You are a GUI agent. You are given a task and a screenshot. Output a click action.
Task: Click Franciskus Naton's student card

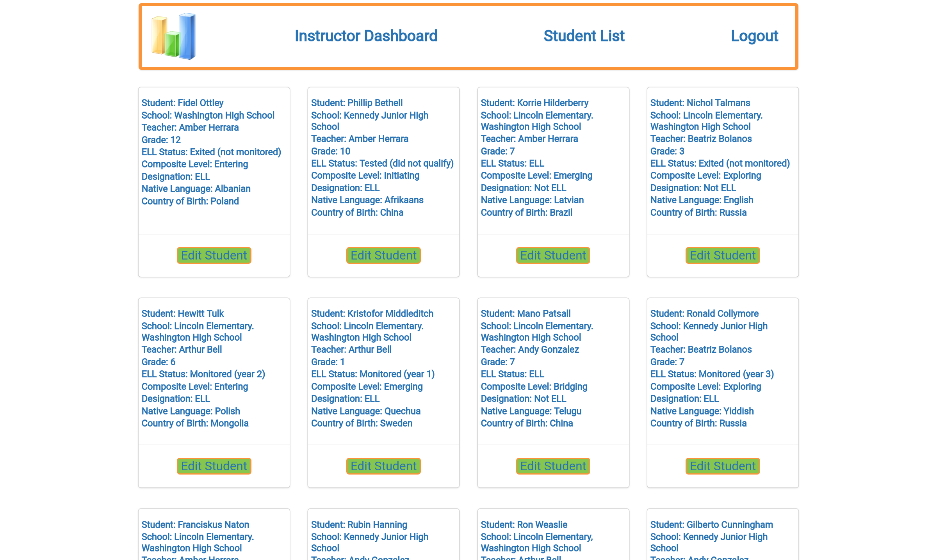pos(214,540)
